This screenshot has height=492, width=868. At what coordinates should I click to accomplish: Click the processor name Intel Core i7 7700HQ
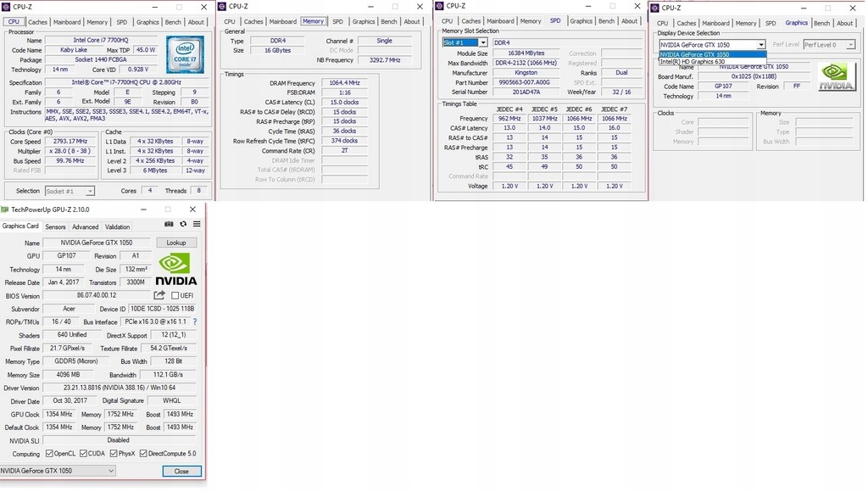tap(101, 41)
